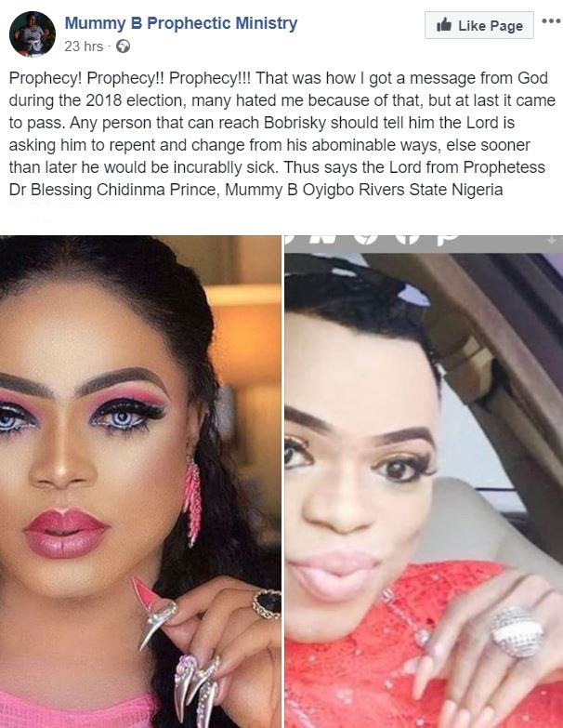Open the post via the 23 hrs timestamp
This screenshot has height=728, width=563.
click(84, 46)
